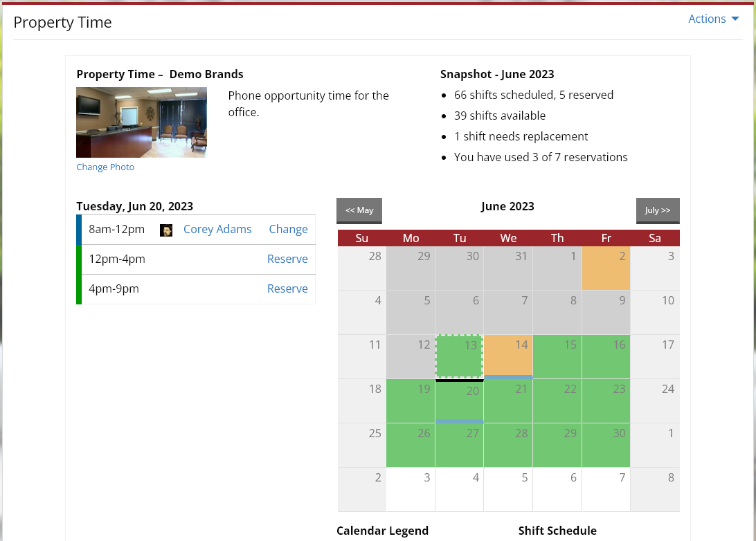756x541 pixels.
Task: Select the dashed reserved day June 13
Action: [459, 356]
